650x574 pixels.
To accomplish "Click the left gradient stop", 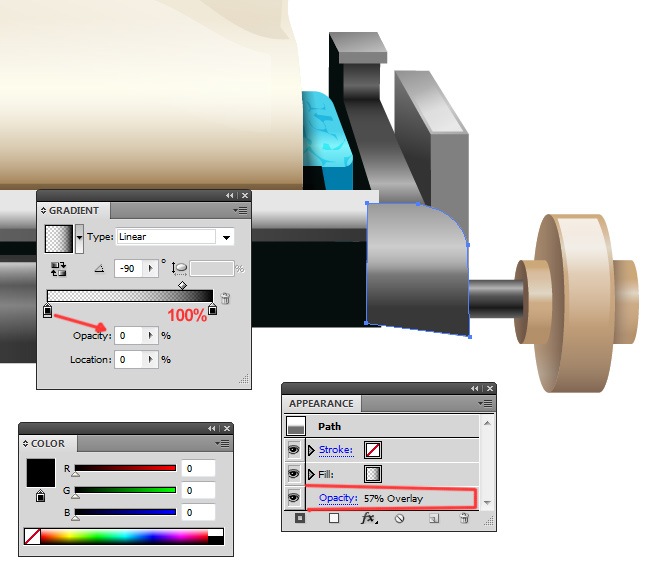I will [x=48, y=311].
